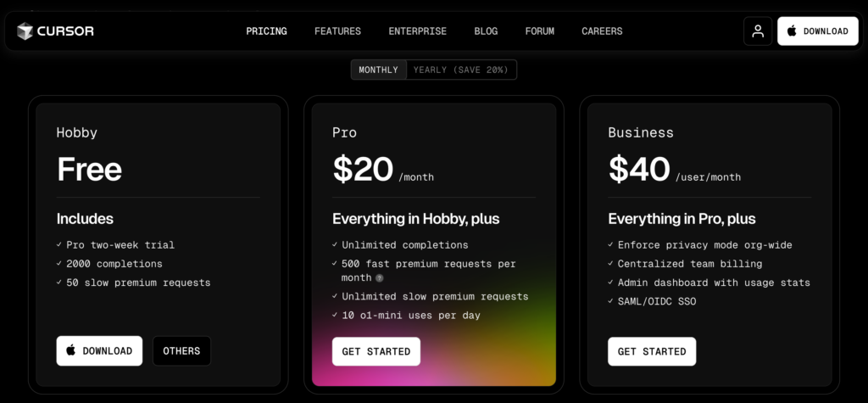Click the Apple icon in Hobby Download button
Image resolution: width=868 pixels, height=403 pixels.
click(71, 350)
